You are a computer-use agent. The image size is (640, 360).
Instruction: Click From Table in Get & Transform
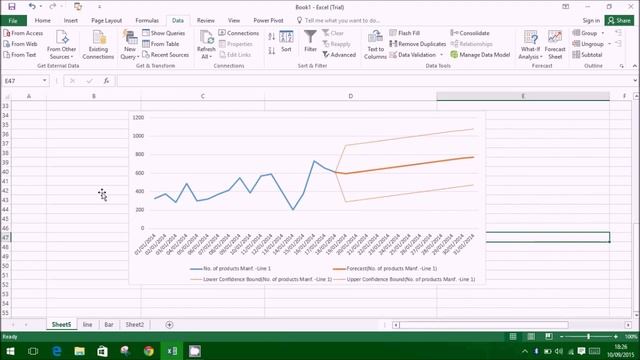(x=161, y=44)
